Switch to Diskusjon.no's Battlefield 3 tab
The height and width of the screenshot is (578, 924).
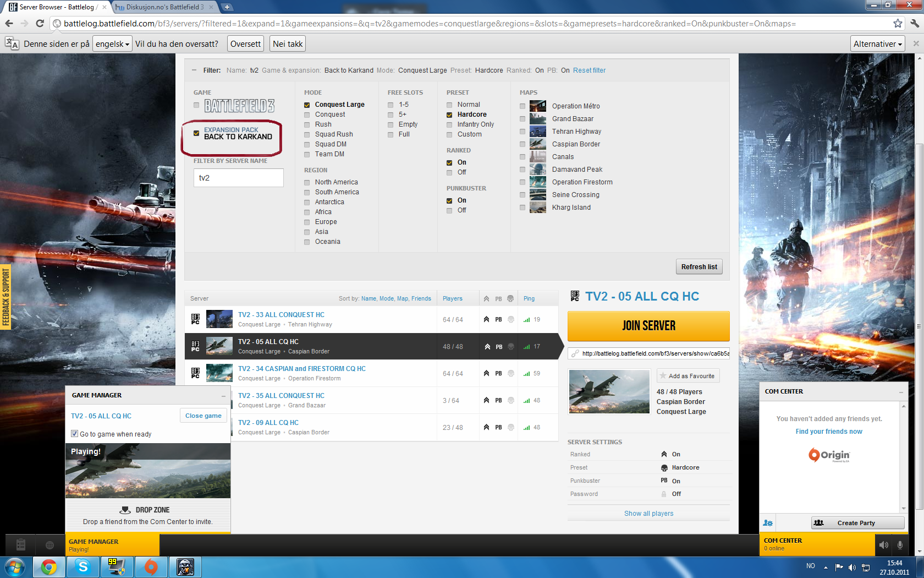click(164, 7)
